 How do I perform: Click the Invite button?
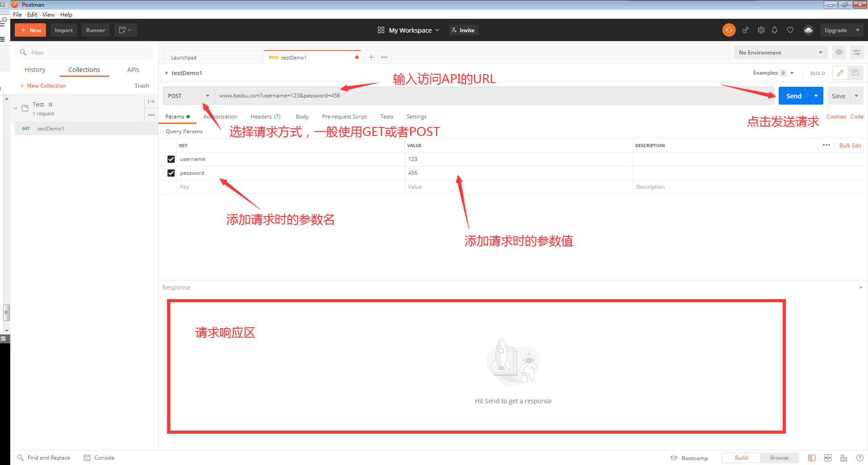(463, 30)
